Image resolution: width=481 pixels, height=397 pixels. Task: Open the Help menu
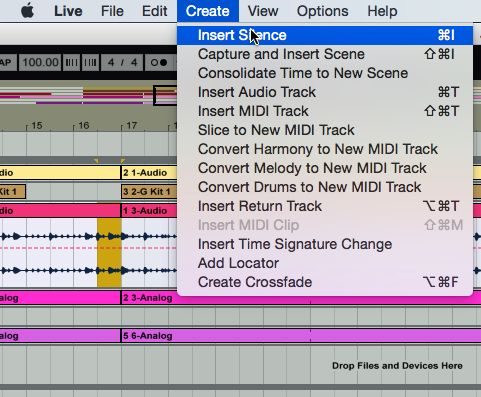382,11
